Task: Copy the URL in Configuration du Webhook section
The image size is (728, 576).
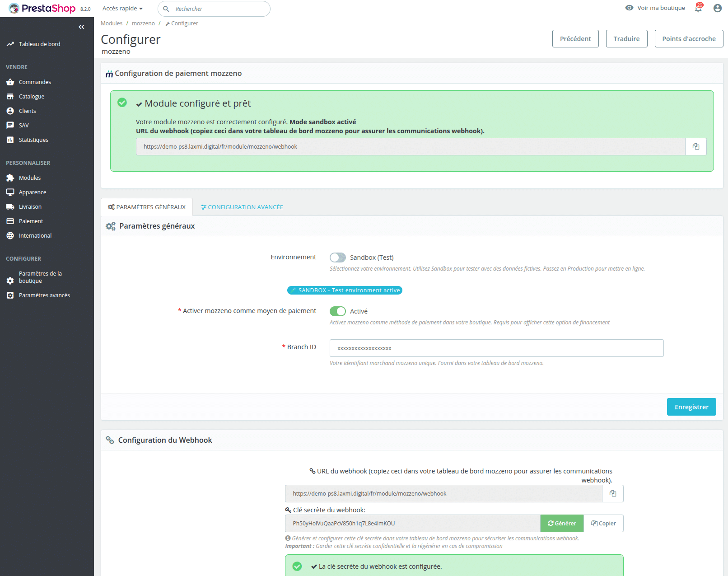Action: coord(612,493)
